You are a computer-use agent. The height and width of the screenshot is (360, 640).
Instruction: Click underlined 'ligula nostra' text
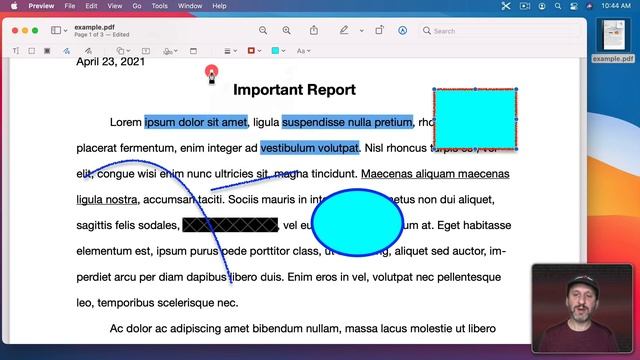coord(107,200)
